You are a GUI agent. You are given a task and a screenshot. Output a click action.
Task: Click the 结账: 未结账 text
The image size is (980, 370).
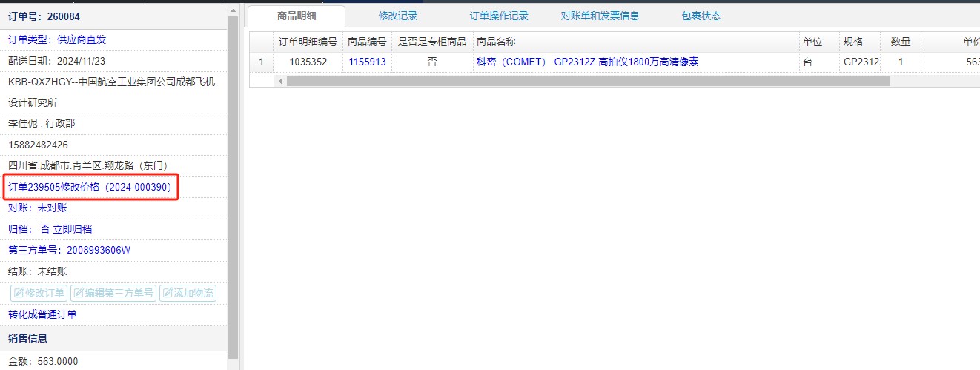(x=37, y=271)
